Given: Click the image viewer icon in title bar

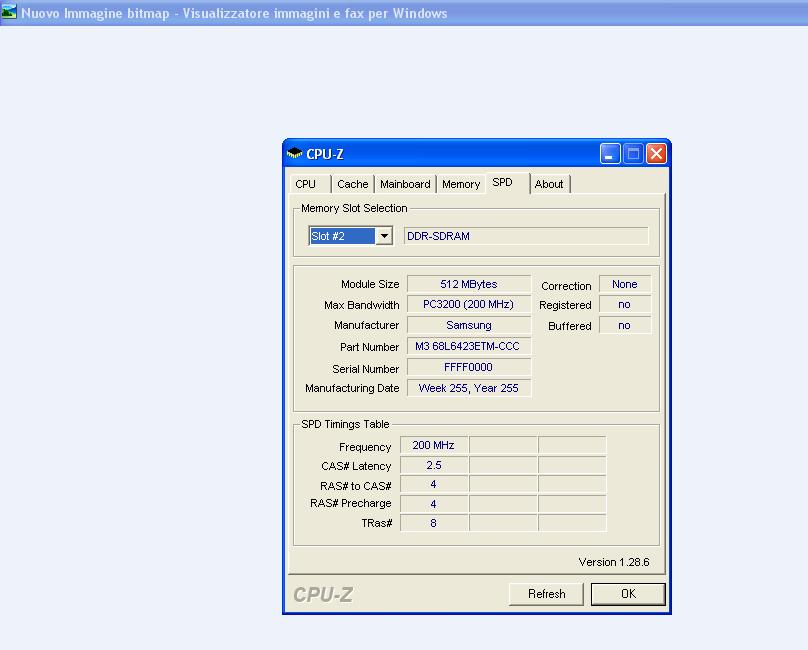Looking at the screenshot, I should point(9,12).
